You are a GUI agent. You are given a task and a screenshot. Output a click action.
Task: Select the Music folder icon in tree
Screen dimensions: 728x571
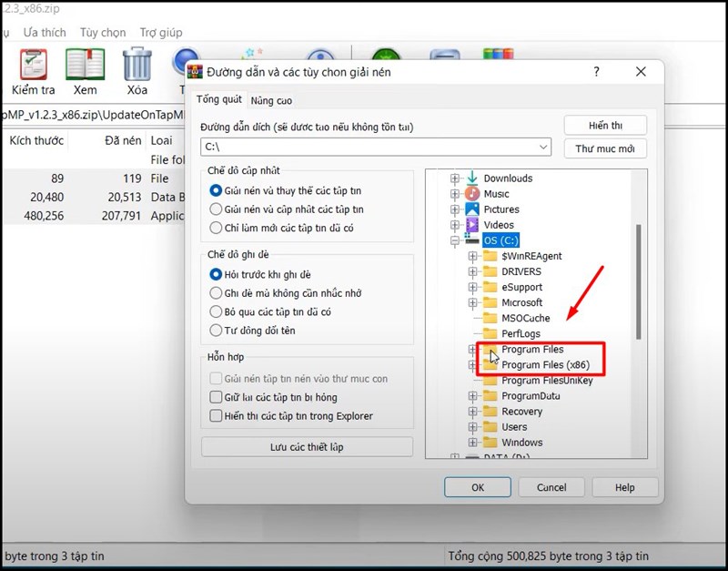coord(472,194)
